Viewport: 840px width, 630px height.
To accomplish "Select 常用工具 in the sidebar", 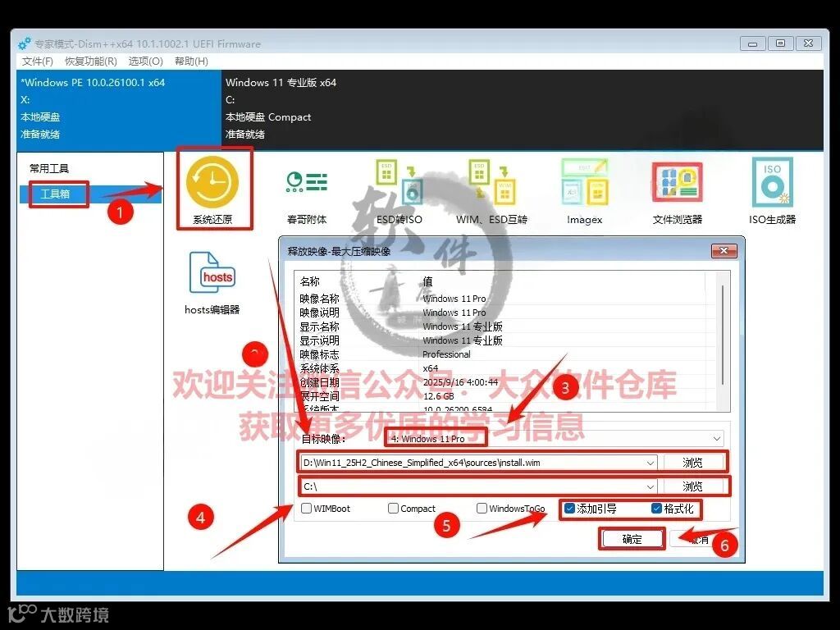I will click(x=49, y=169).
